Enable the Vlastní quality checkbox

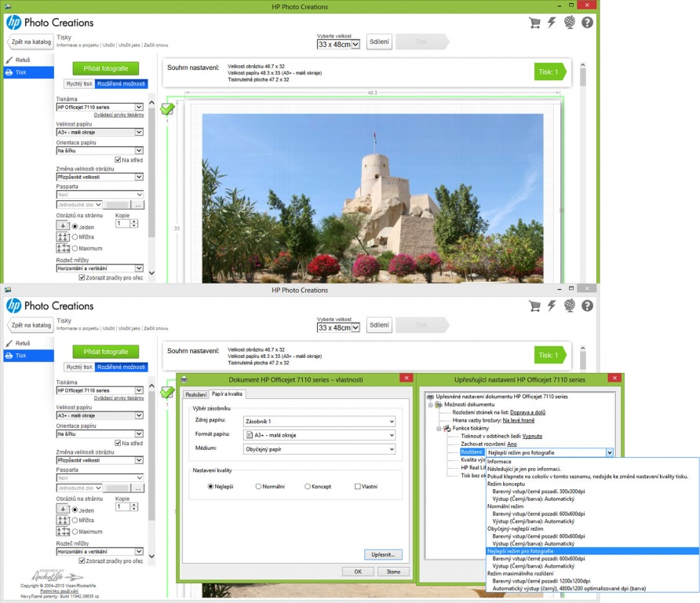tap(358, 487)
